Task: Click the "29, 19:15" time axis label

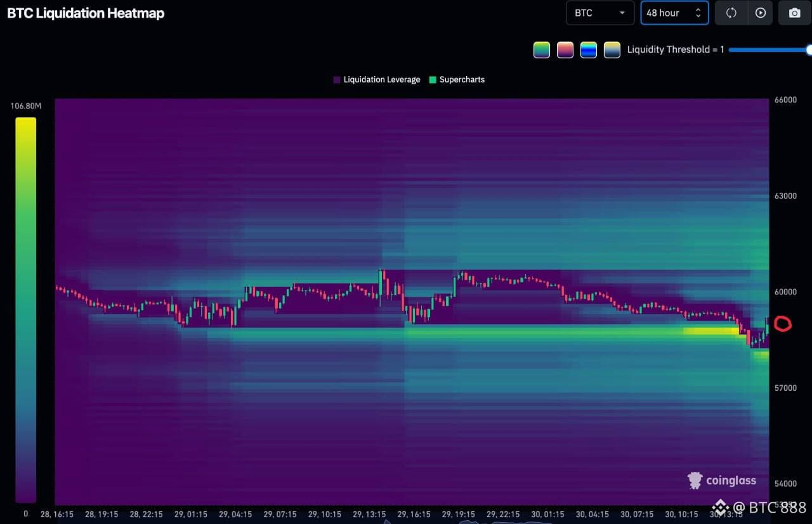Action: pos(458,514)
